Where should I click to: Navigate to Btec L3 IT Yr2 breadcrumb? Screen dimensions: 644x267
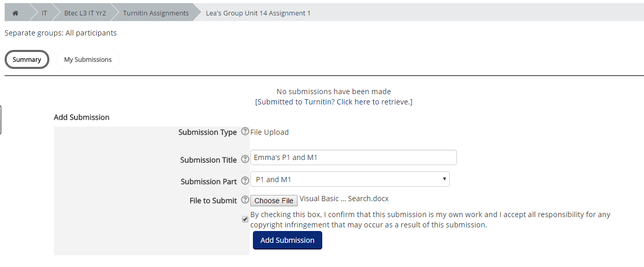coord(85,13)
